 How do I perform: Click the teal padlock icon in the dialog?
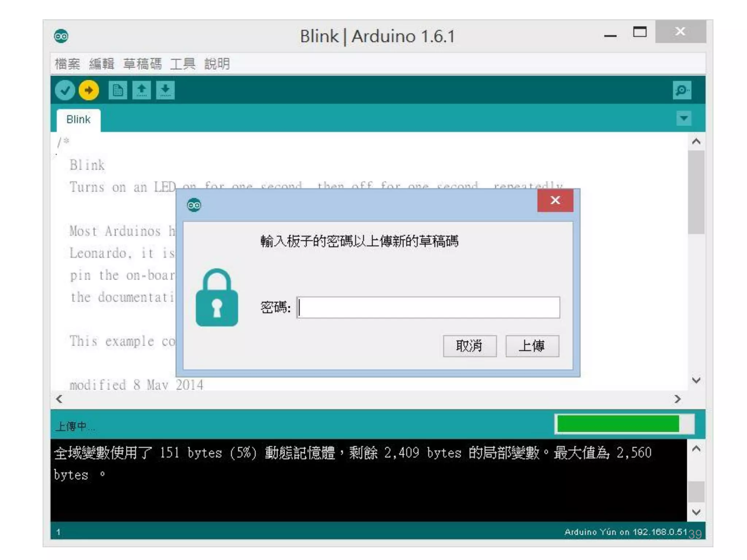coord(217,297)
